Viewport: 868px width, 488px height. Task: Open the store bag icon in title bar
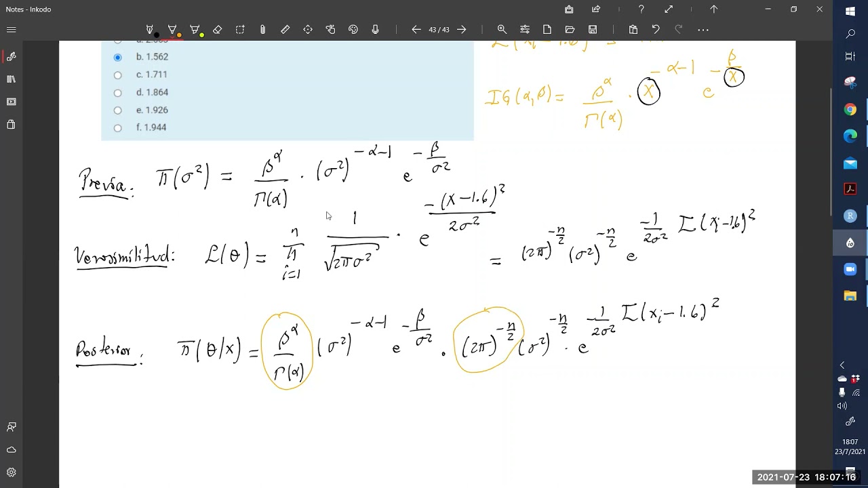tap(569, 9)
